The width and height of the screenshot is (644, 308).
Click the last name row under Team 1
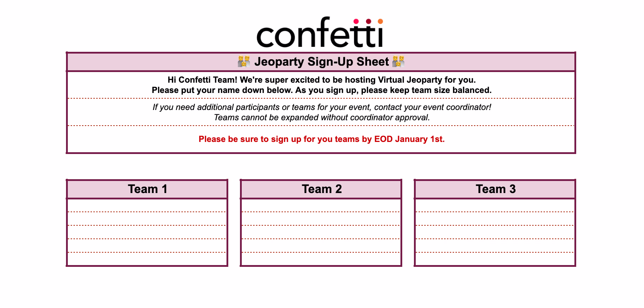click(x=147, y=259)
